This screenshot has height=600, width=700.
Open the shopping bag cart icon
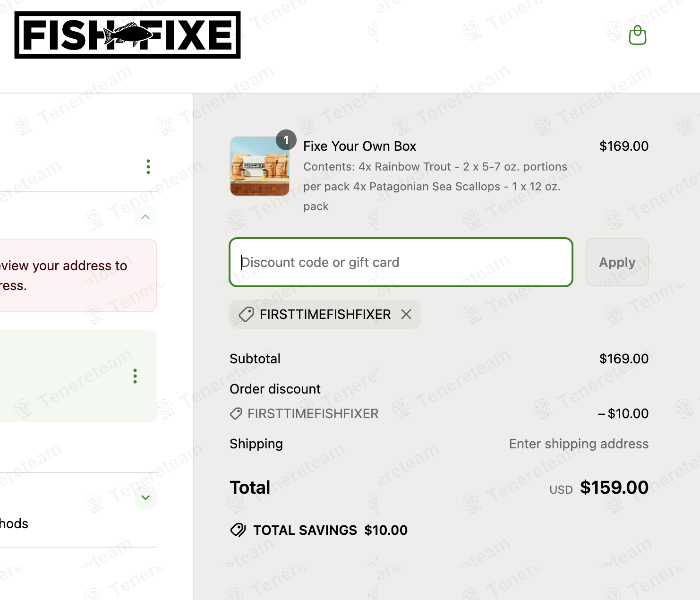click(x=637, y=35)
